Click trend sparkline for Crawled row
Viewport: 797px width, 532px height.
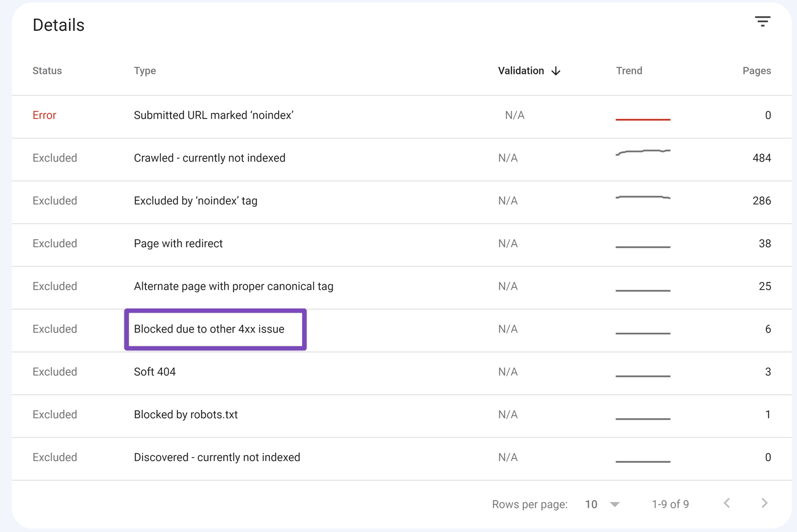643,153
